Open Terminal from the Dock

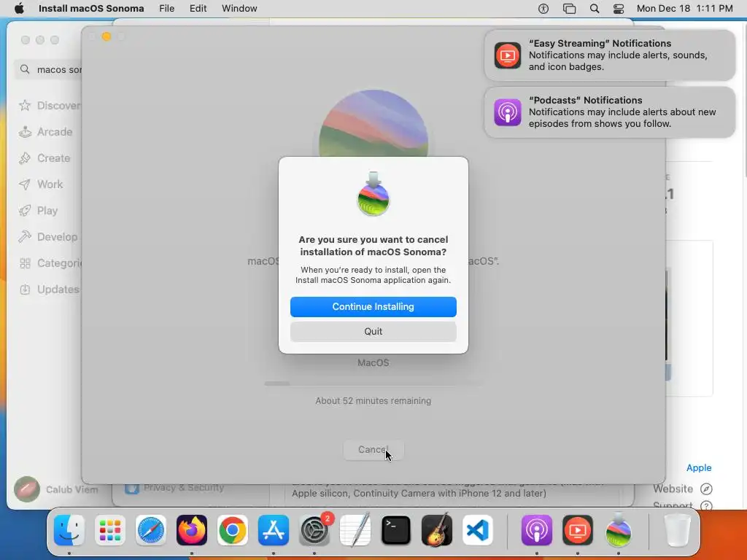(396, 530)
